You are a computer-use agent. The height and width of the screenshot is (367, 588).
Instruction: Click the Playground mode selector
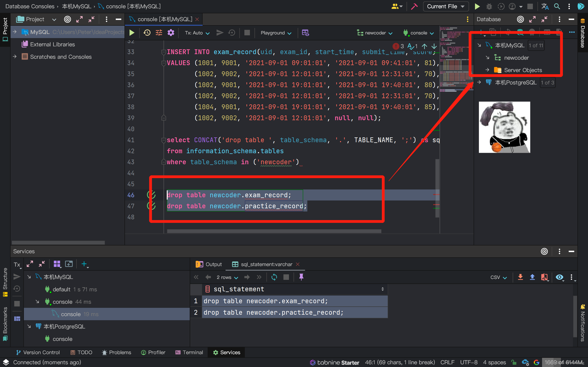coord(275,33)
